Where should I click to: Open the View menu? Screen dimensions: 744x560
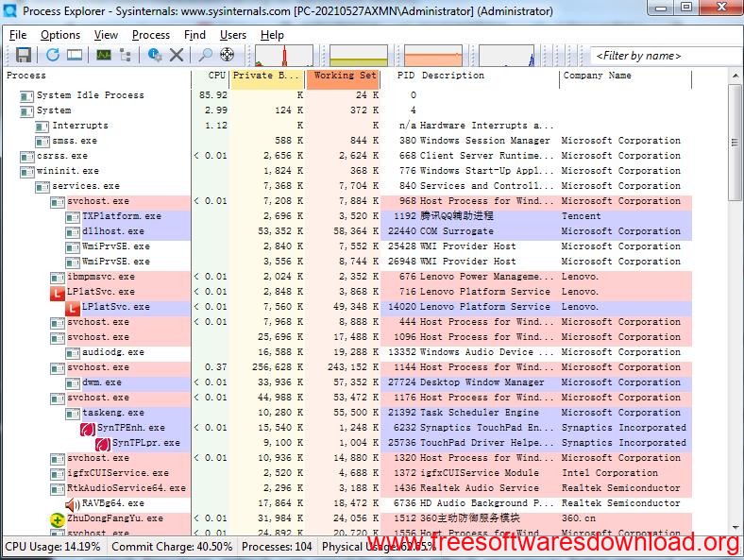click(x=106, y=35)
